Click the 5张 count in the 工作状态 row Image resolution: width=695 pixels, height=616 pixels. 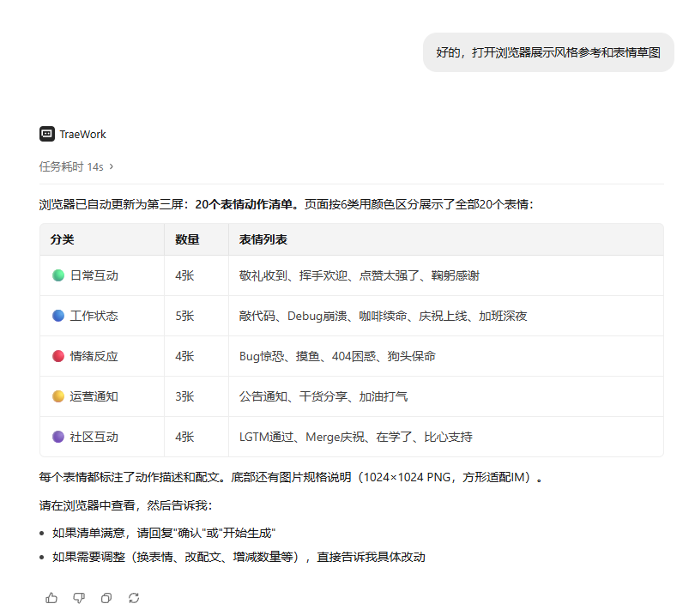coord(184,316)
